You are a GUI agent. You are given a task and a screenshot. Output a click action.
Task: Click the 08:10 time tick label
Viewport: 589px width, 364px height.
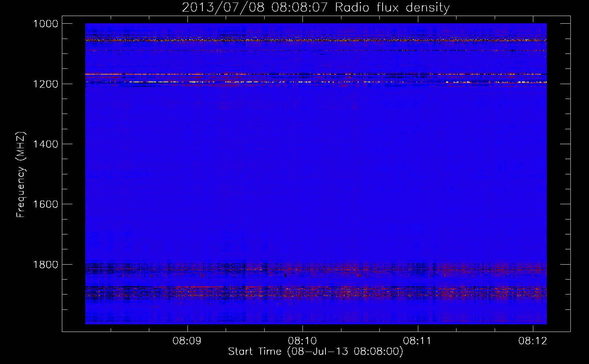[302, 341]
